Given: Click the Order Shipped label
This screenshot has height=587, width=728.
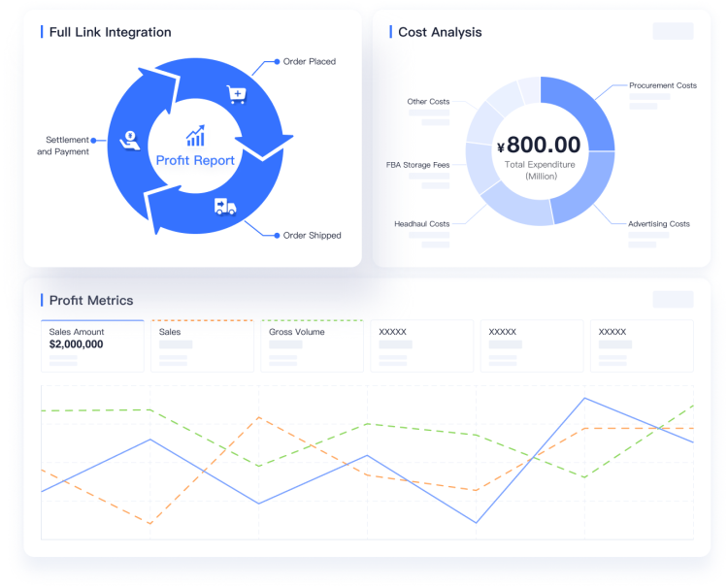Looking at the screenshot, I should point(312,235).
